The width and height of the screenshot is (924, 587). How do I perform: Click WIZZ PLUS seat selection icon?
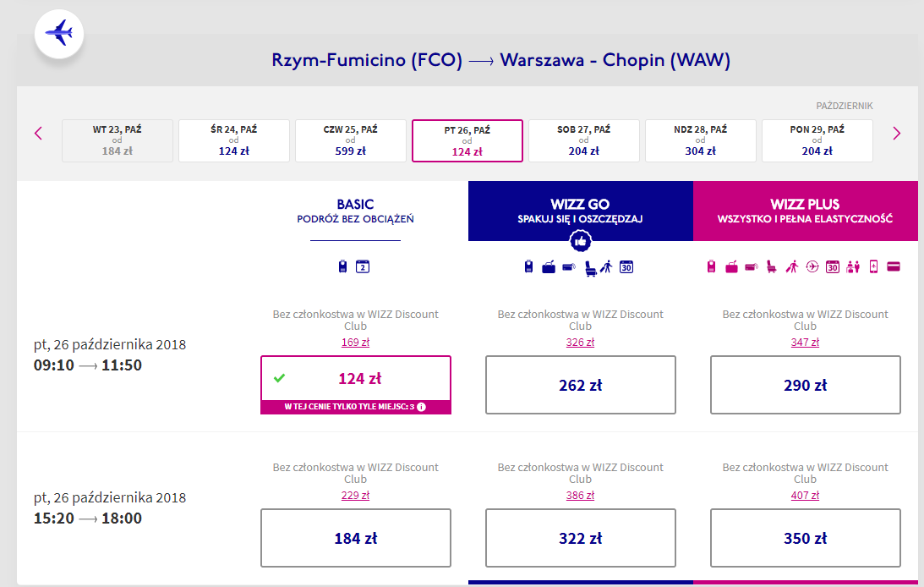[771, 267]
